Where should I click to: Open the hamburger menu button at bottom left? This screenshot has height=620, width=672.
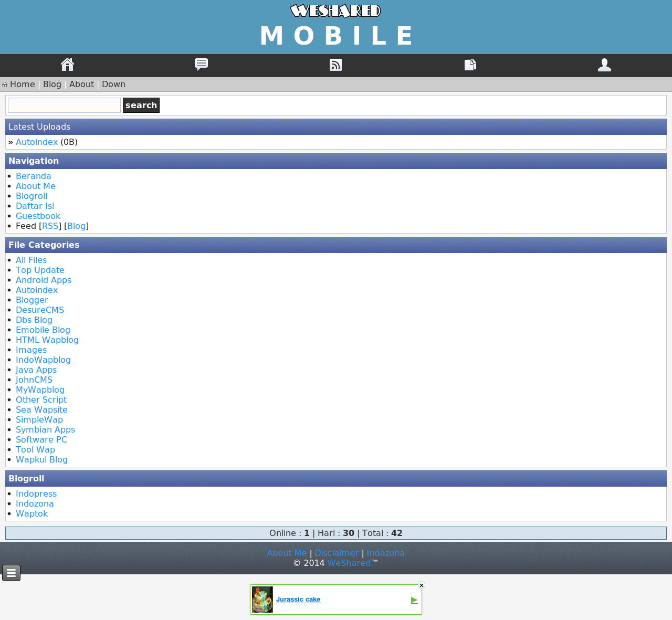click(11, 573)
